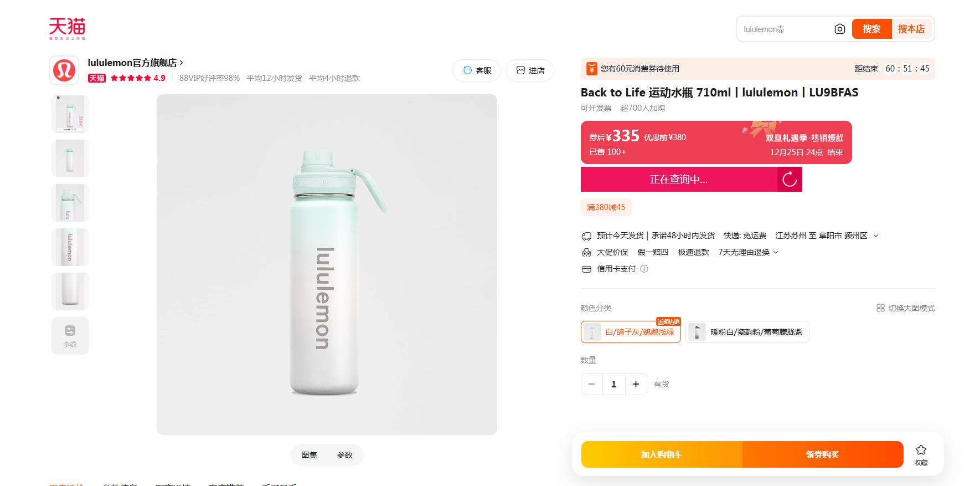980x486 pixels.
Task: Click the star 收藏 favorite icon
Action: [921, 451]
